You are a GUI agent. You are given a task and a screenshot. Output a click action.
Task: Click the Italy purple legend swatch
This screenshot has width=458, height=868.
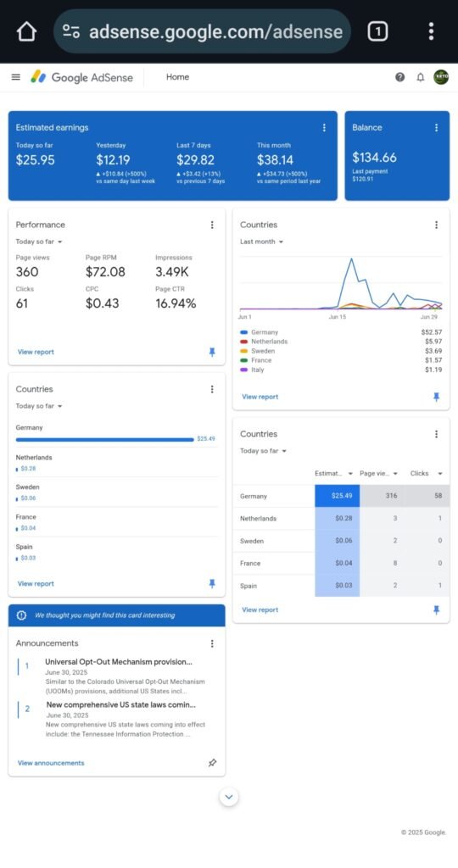pos(243,370)
